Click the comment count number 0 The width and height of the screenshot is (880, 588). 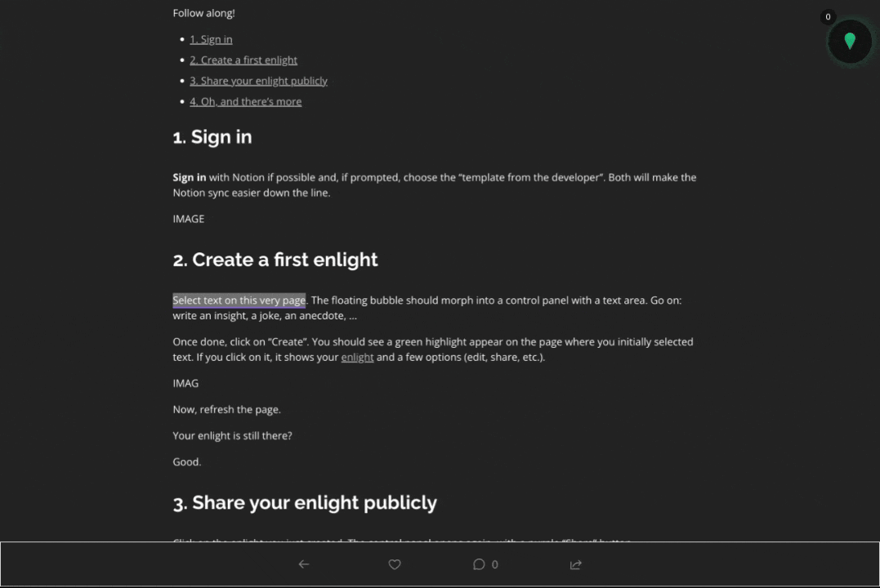(x=494, y=564)
